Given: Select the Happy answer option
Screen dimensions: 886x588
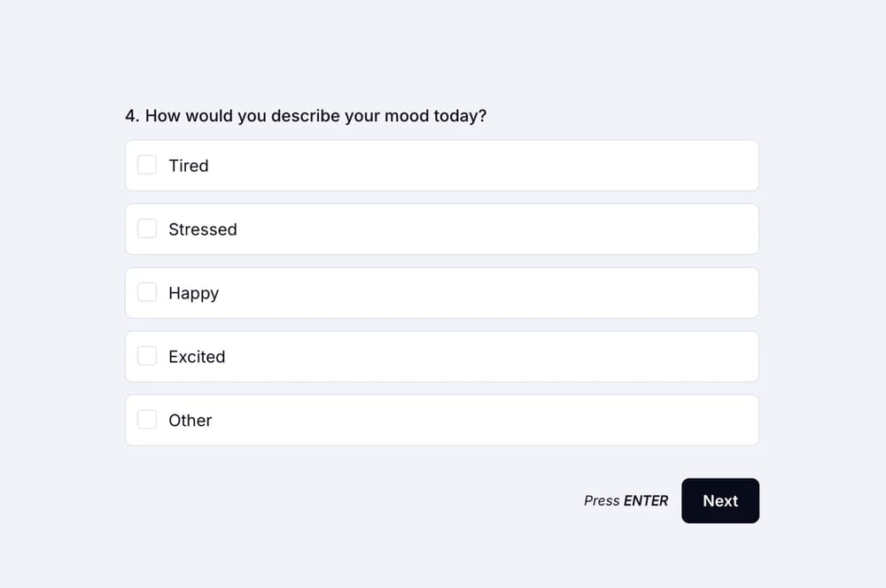Looking at the screenshot, I should click(441, 292).
